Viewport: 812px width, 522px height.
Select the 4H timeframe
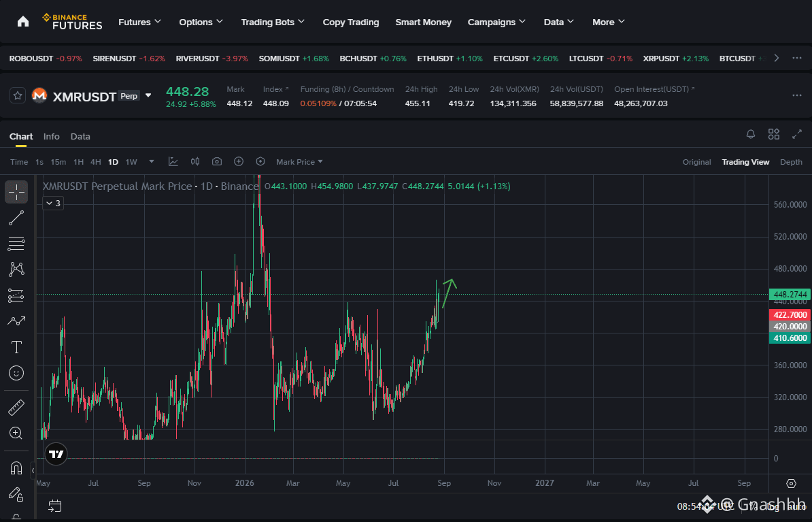(96, 162)
